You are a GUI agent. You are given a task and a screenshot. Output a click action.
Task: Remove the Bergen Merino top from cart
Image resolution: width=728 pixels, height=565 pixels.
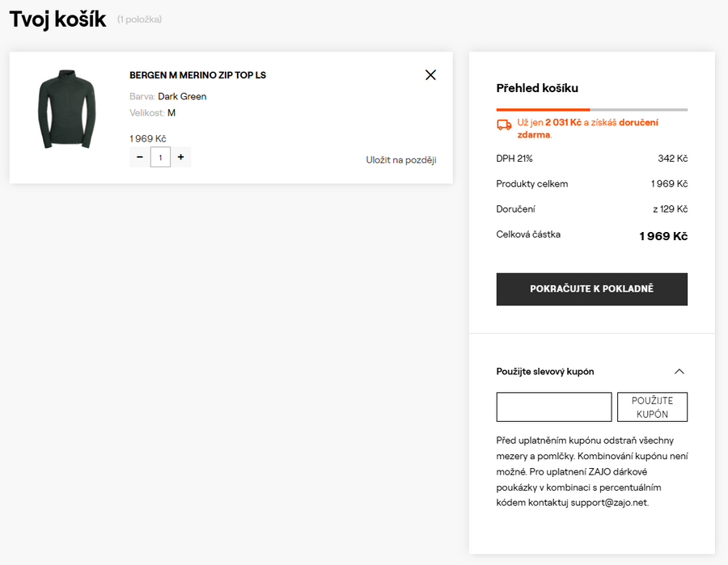click(x=430, y=75)
